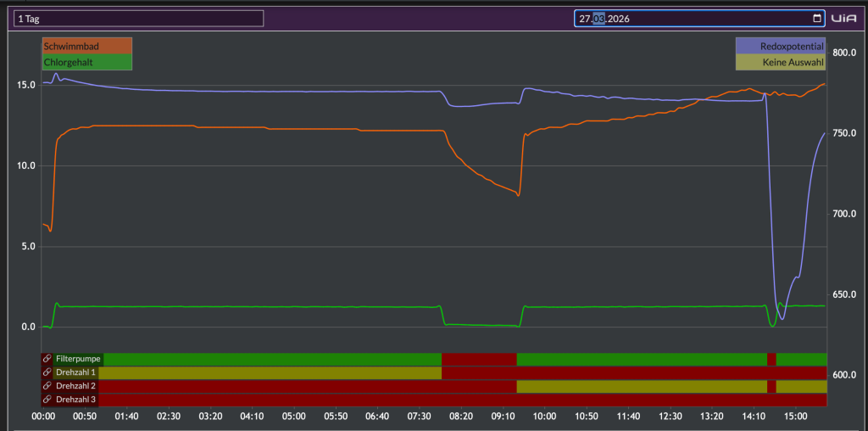Open the Schwimmbad series selector
Viewport: 868px width, 431px height.
coord(87,46)
